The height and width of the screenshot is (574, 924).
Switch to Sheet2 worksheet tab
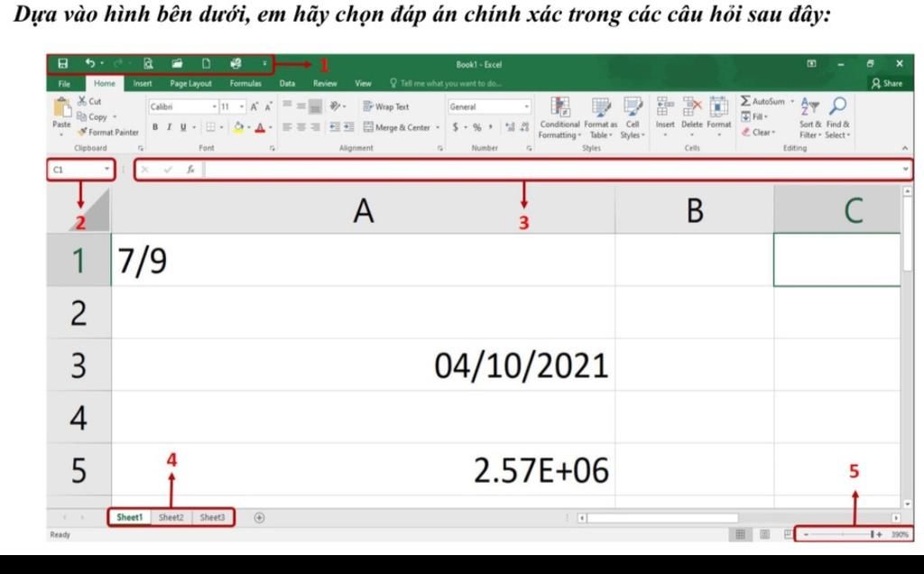(171, 517)
